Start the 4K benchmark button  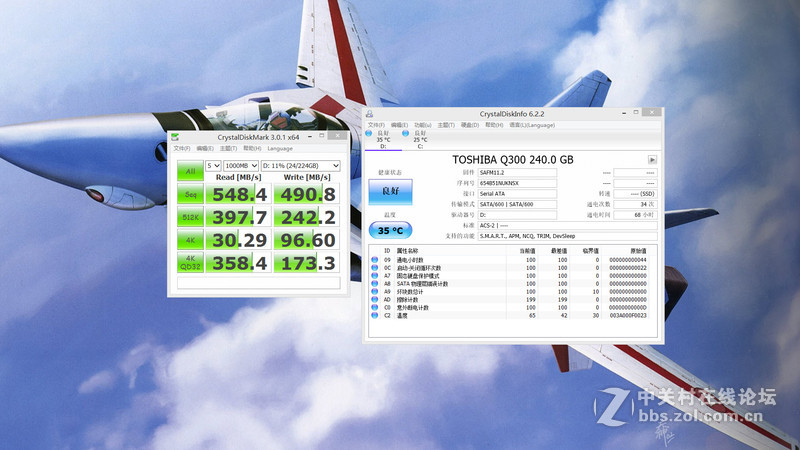[190, 240]
